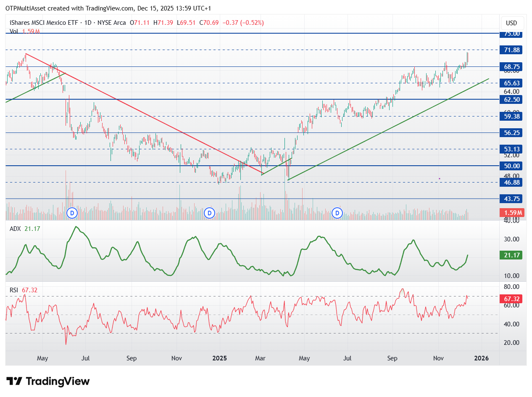Image resolution: width=532 pixels, height=397 pixels.
Task: Click the green ADX 21.17 value tag
Action: [511, 255]
